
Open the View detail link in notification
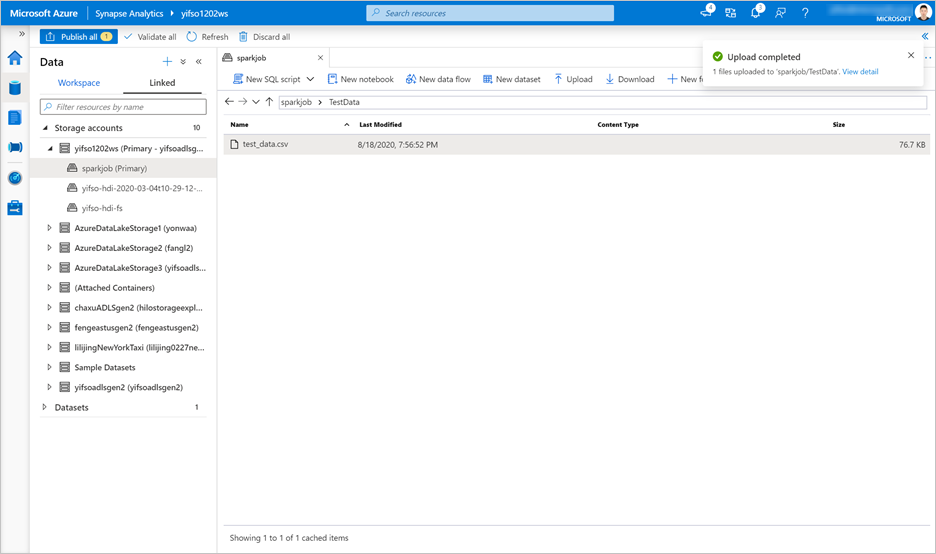pos(860,72)
